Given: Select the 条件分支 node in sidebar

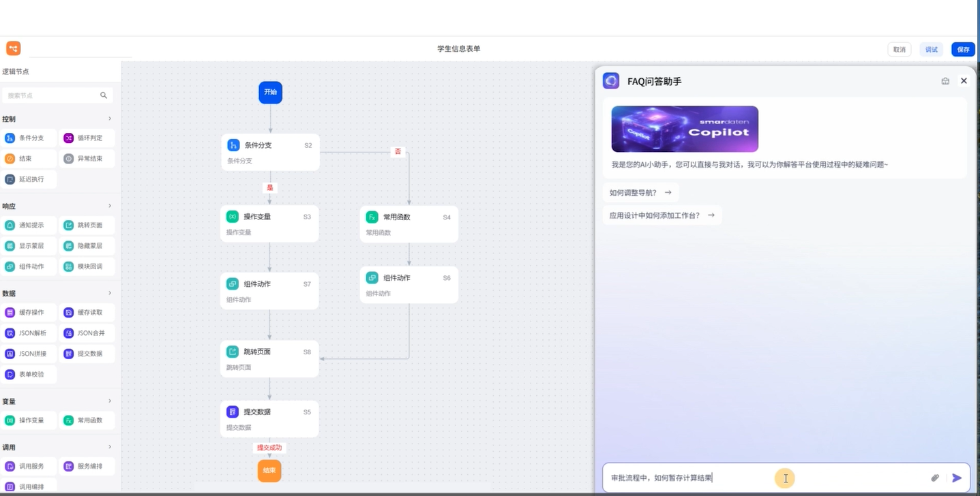Looking at the screenshot, I should [29, 138].
